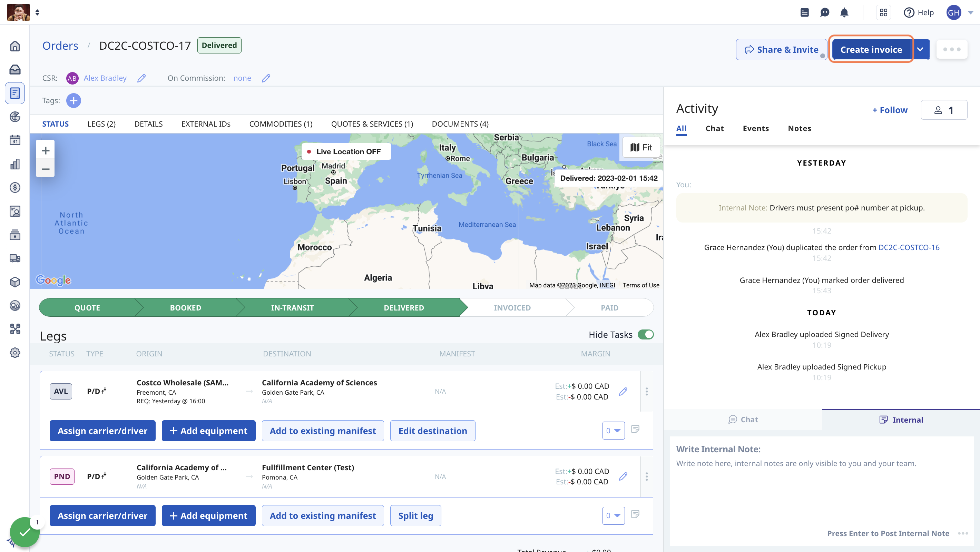This screenshot has width=980, height=552.
Task: Open the order more-options ellipsis button
Action: 952,49
